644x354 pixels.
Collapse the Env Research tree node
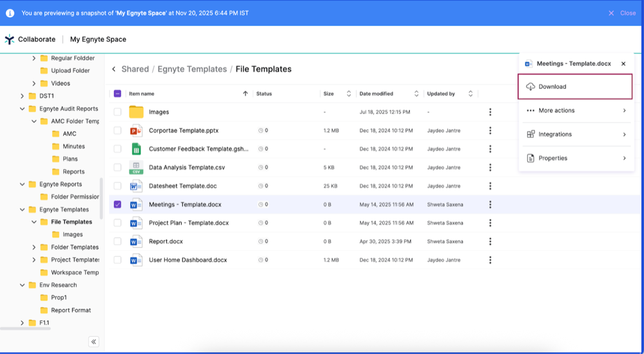(22, 285)
